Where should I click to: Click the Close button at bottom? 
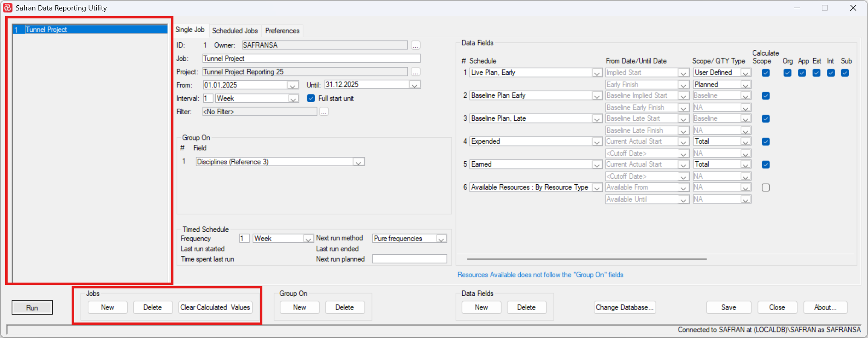(x=777, y=307)
